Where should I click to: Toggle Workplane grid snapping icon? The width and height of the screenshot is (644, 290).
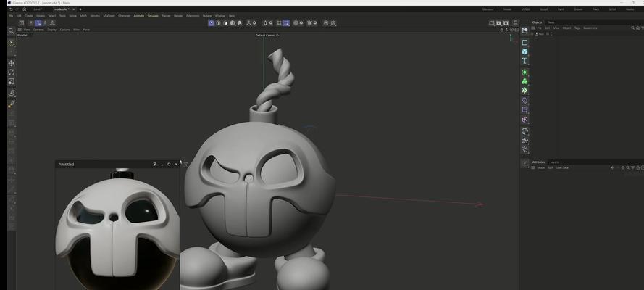point(279,23)
